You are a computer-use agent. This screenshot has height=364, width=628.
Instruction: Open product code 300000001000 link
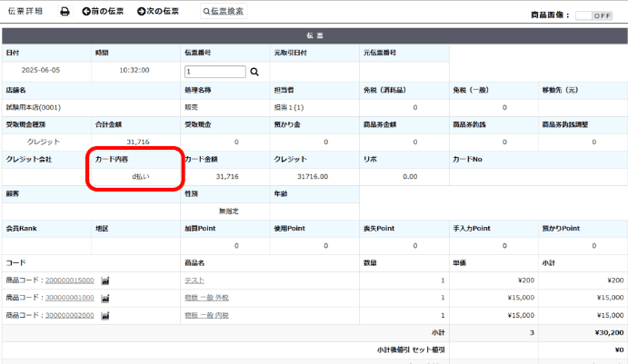(x=70, y=298)
